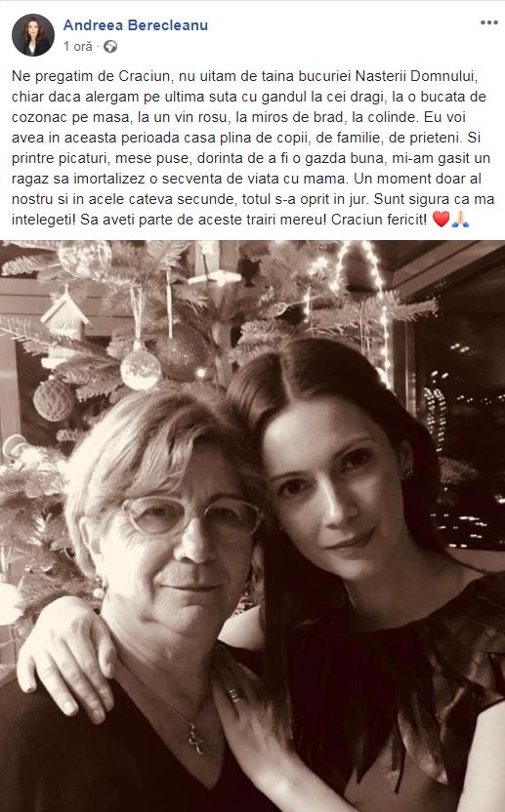Image resolution: width=505 pixels, height=812 pixels.
Task: Click the praying hands emoji in post
Action: [x=460, y=220]
